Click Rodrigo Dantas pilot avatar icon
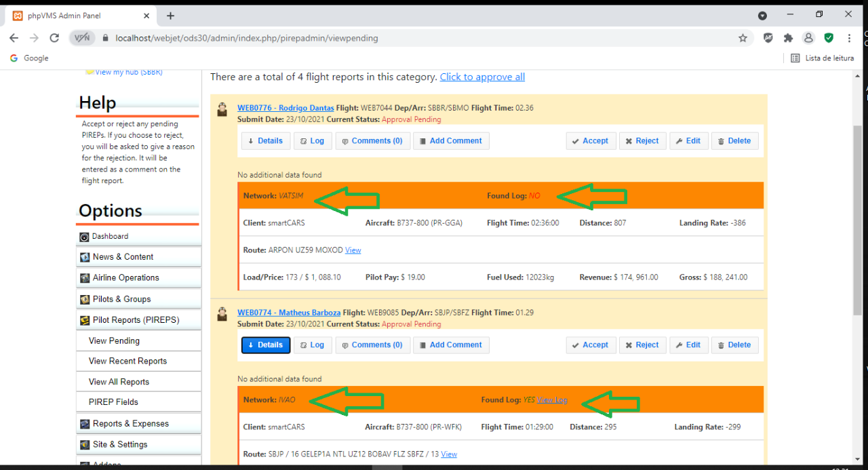This screenshot has height=470, width=868. point(222,109)
